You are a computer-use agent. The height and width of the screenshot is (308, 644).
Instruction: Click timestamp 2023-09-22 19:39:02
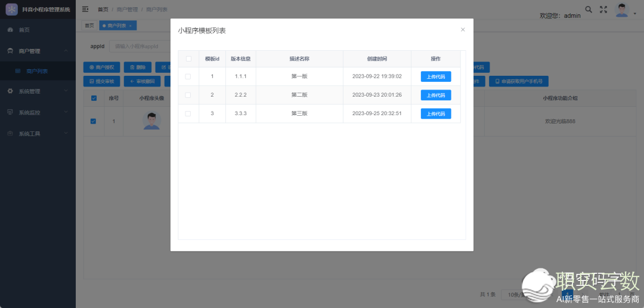[x=377, y=76]
